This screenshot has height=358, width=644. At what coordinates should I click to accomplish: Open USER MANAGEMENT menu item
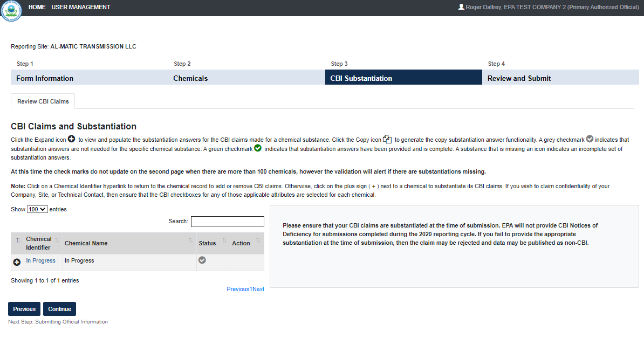coord(81,7)
